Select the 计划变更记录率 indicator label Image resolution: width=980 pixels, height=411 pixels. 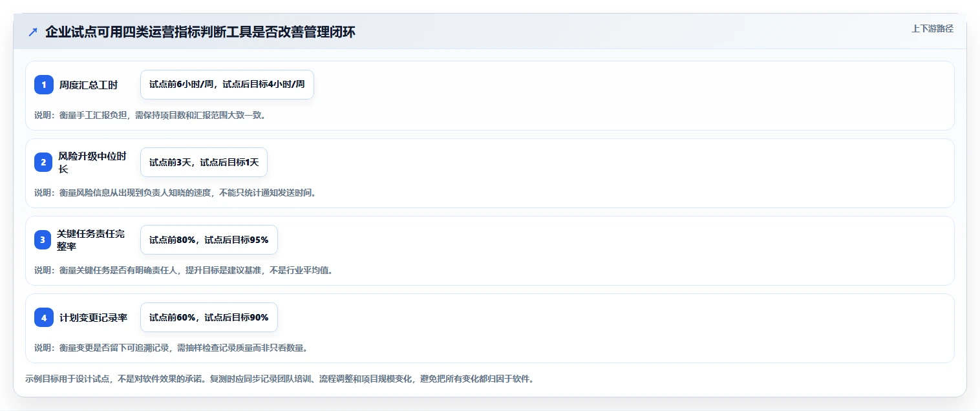coord(93,317)
